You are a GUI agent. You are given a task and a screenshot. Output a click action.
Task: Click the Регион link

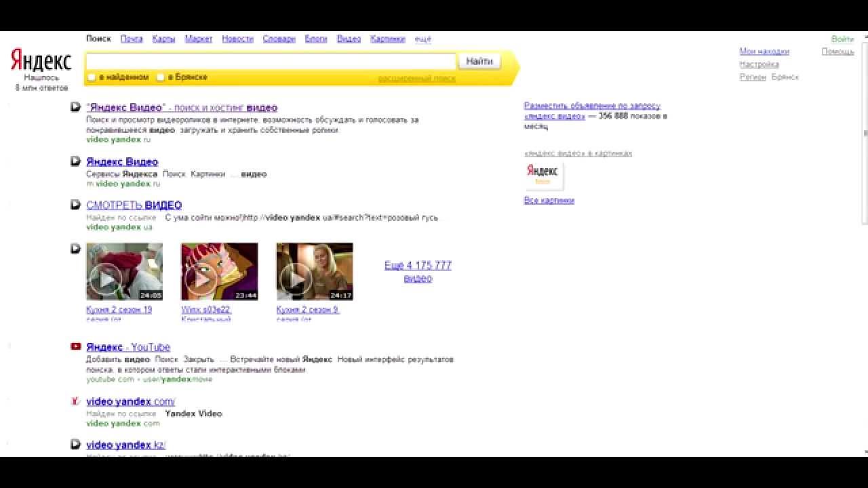coord(753,77)
